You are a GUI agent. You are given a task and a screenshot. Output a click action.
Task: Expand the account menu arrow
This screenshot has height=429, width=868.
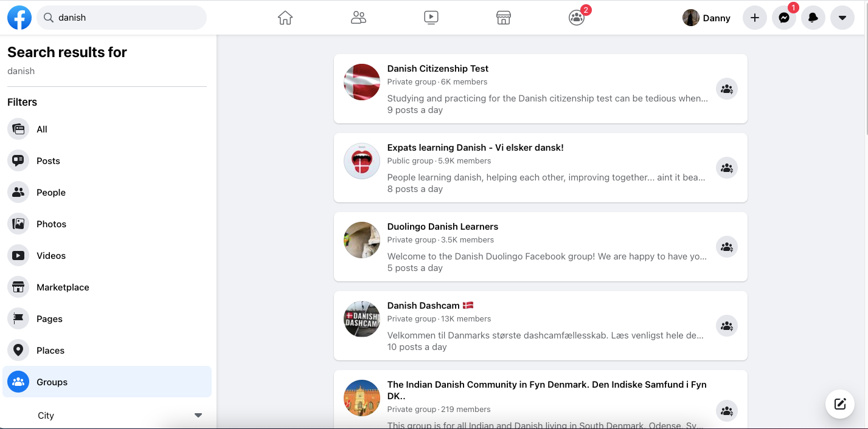click(842, 18)
